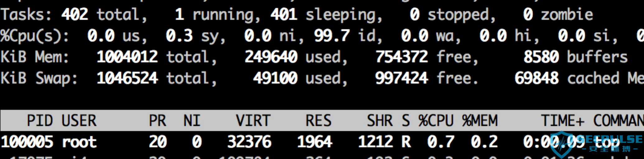Select the '99.7' idle CPU value
The height and width of the screenshot is (159, 644).
[332, 36]
